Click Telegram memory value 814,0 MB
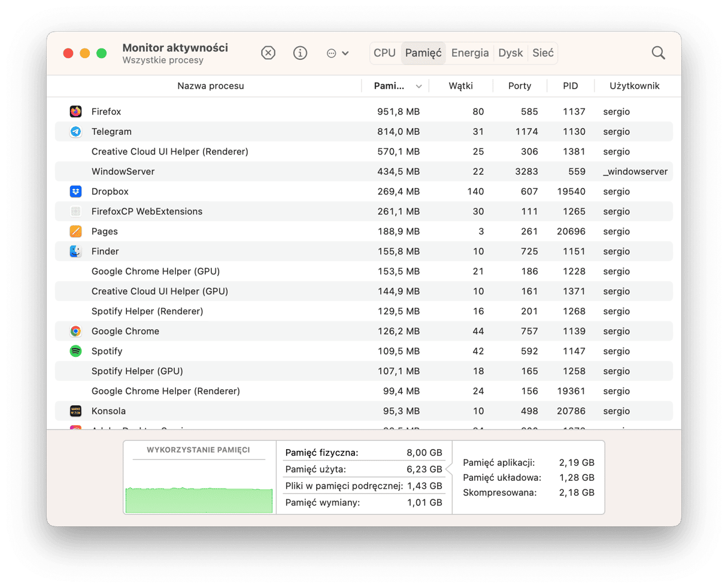The width and height of the screenshot is (728, 588). click(x=398, y=131)
